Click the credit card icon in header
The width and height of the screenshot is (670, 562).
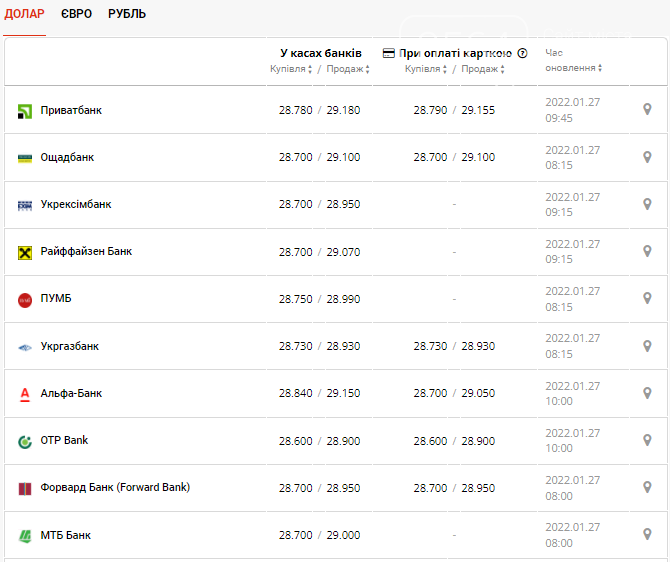388,53
